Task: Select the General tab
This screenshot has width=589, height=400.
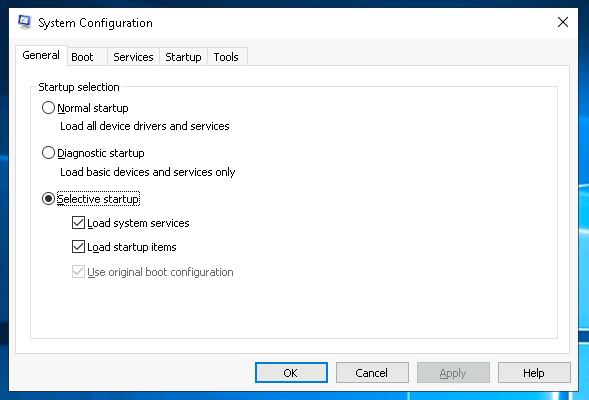Action: [41, 55]
